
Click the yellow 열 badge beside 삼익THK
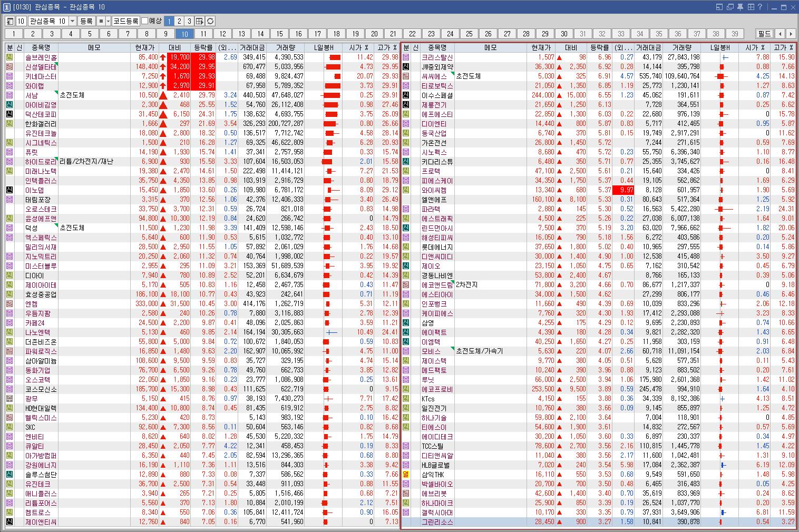406,475
